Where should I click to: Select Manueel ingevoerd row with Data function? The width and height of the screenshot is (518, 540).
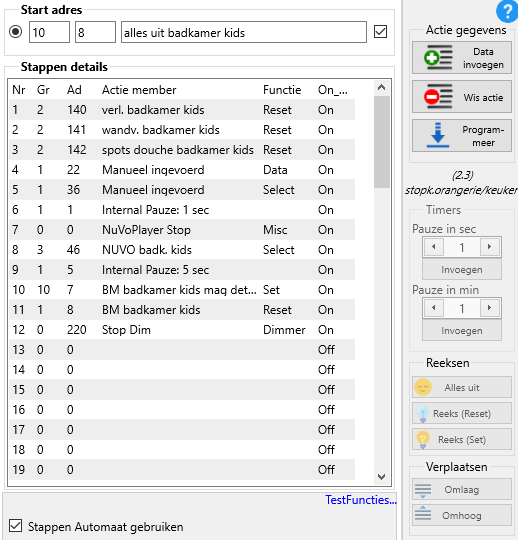[182, 170]
